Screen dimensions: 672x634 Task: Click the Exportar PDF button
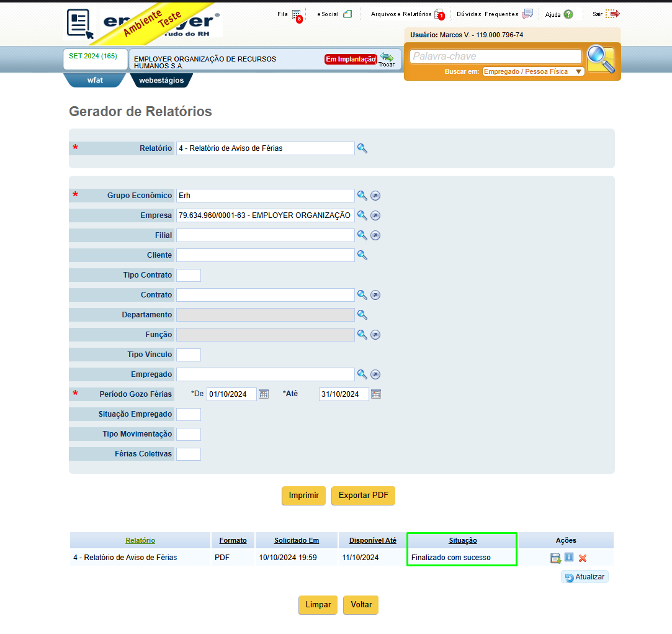(x=363, y=496)
